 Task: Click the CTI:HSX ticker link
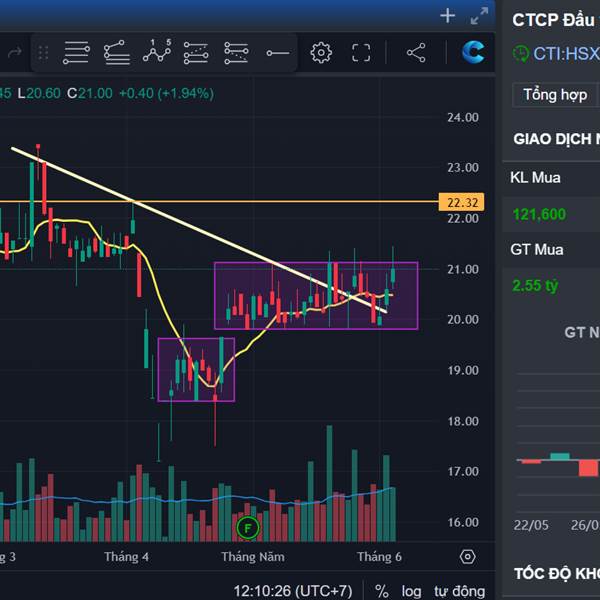(x=566, y=54)
